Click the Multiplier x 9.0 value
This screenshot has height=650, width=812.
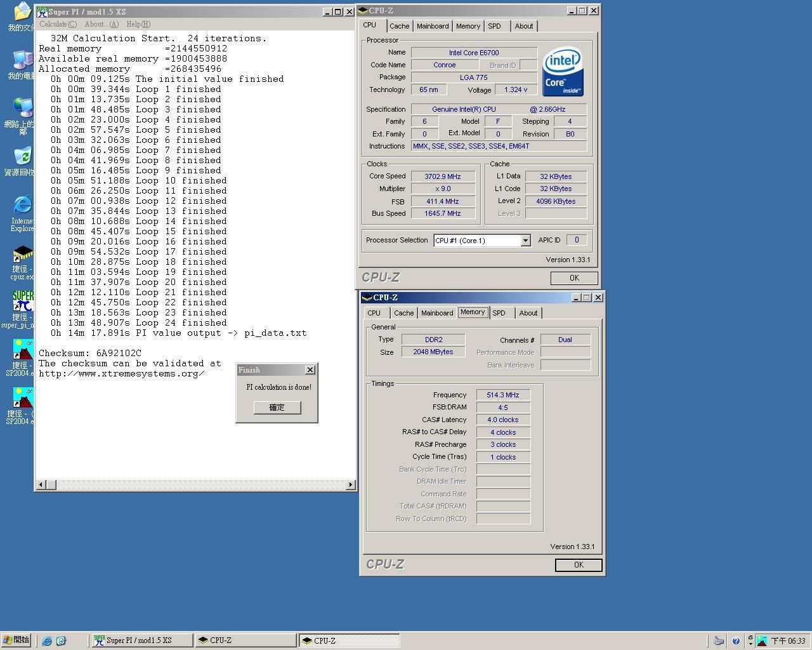point(443,189)
